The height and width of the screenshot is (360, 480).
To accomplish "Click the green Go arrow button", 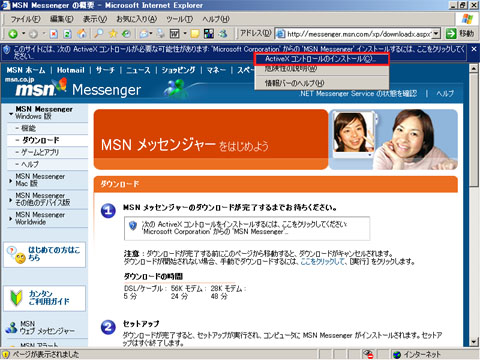I will pos(451,34).
